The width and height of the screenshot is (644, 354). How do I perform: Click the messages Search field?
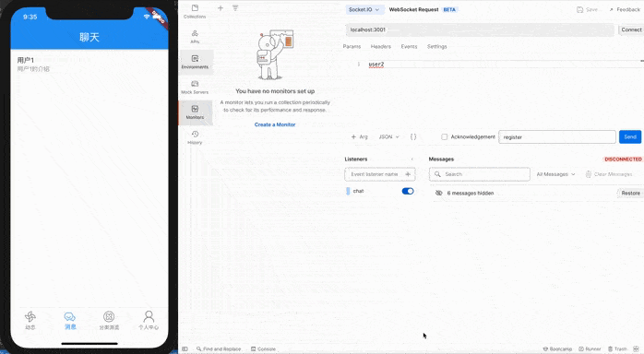tap(479, 174)
